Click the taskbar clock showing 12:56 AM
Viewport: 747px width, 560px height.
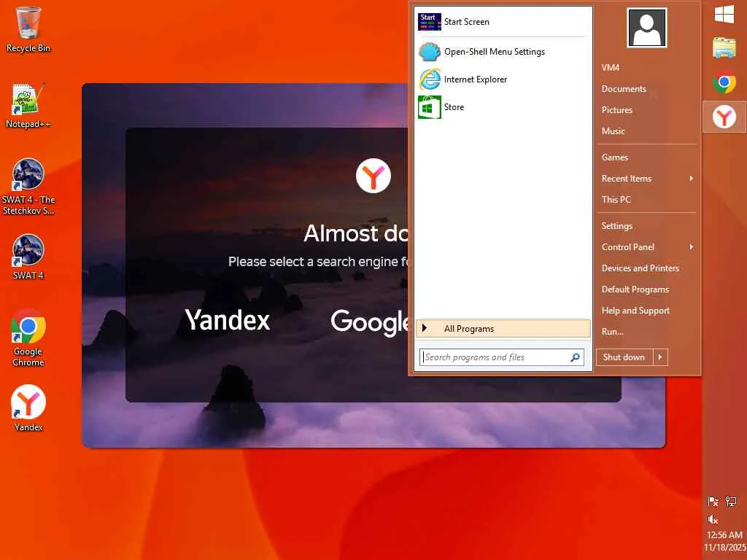(x=724, y=534)
